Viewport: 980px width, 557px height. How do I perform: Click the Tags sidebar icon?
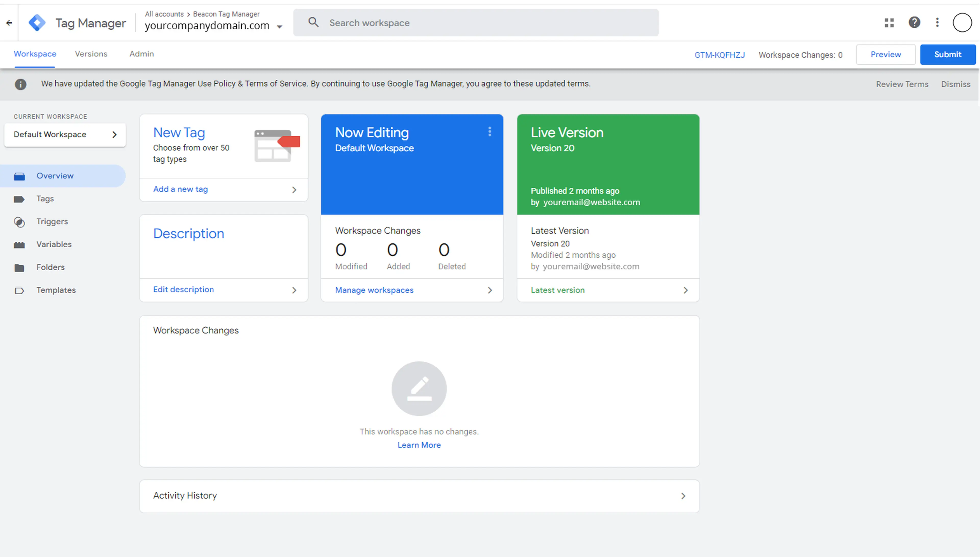click(19, 199)
